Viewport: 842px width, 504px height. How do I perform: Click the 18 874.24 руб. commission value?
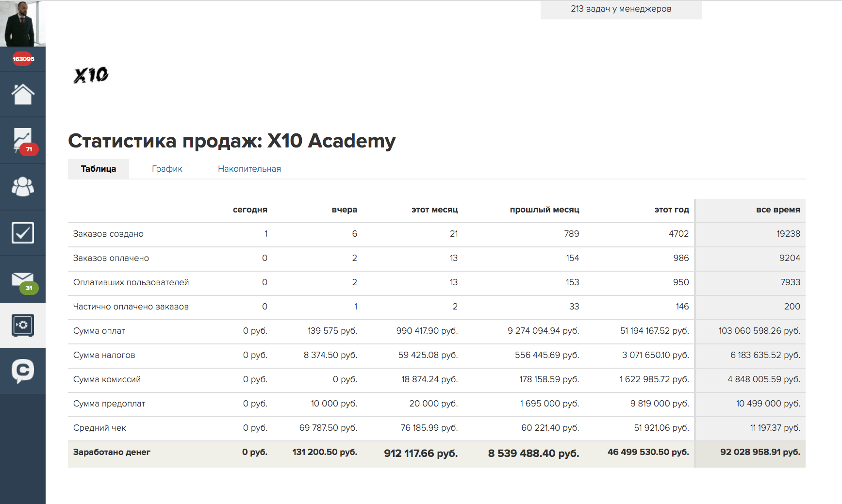tap(429, 379)
